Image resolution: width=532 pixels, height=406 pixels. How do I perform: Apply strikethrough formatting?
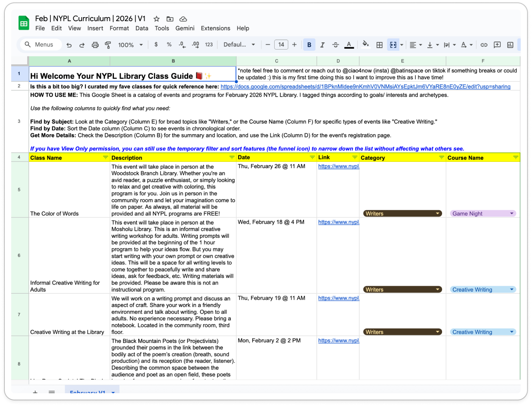coord(335,45)
